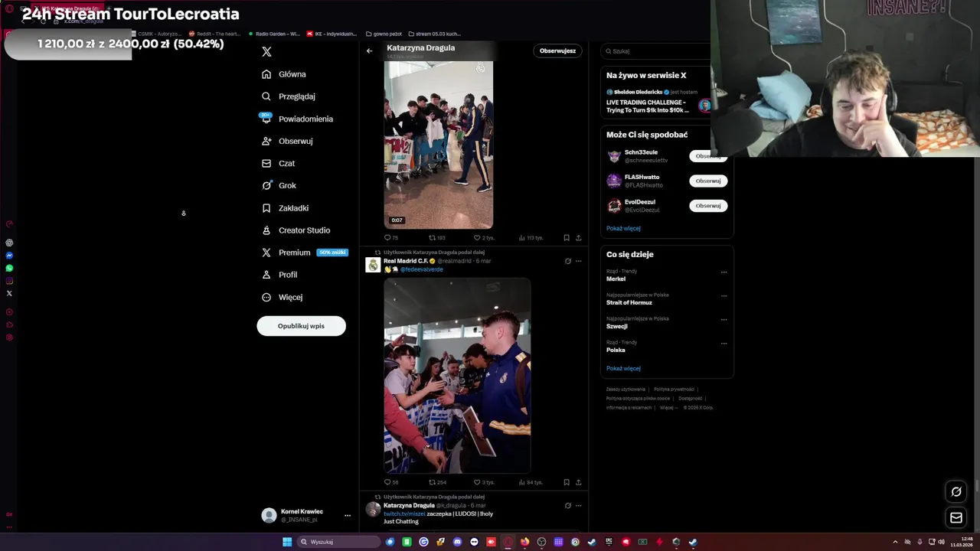The height and width of the screenshot is (551, 980).
Task: Follow EvolDeezul with Obserwuj button
Action: 708,206
